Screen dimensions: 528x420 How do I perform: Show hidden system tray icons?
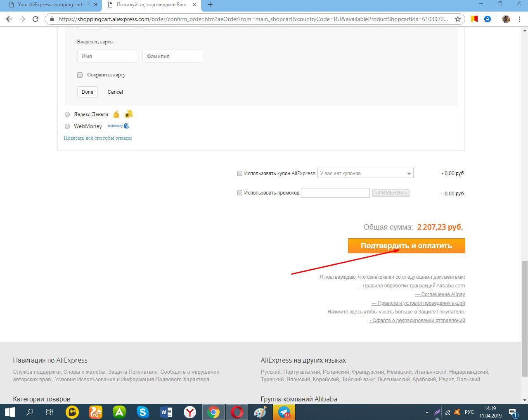click(x=426, y=412)
